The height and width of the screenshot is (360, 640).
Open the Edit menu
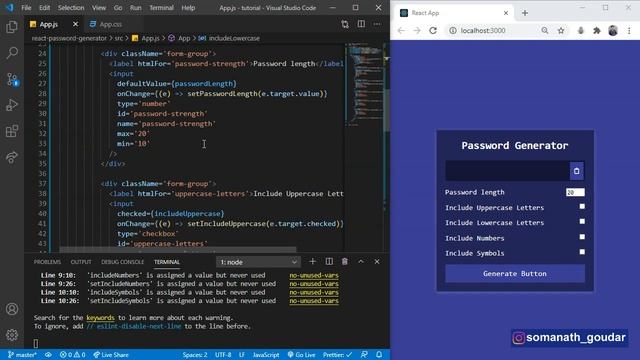44,8
